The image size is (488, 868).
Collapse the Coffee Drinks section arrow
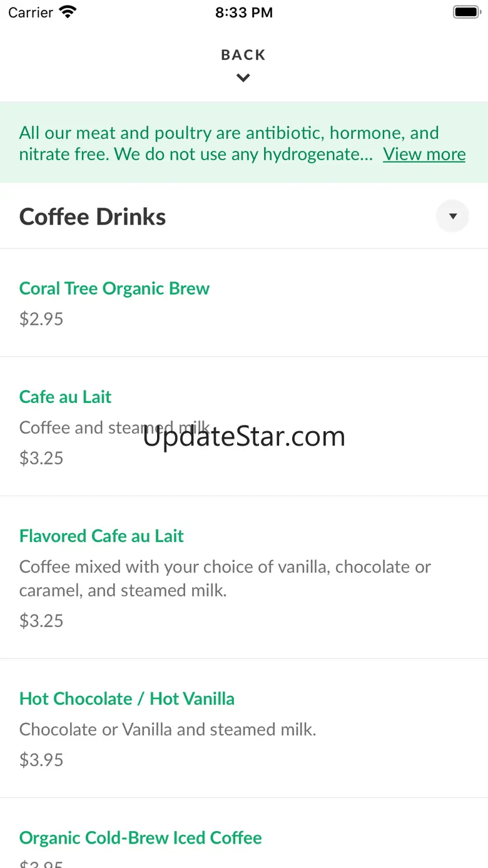(x=452, y=217)
